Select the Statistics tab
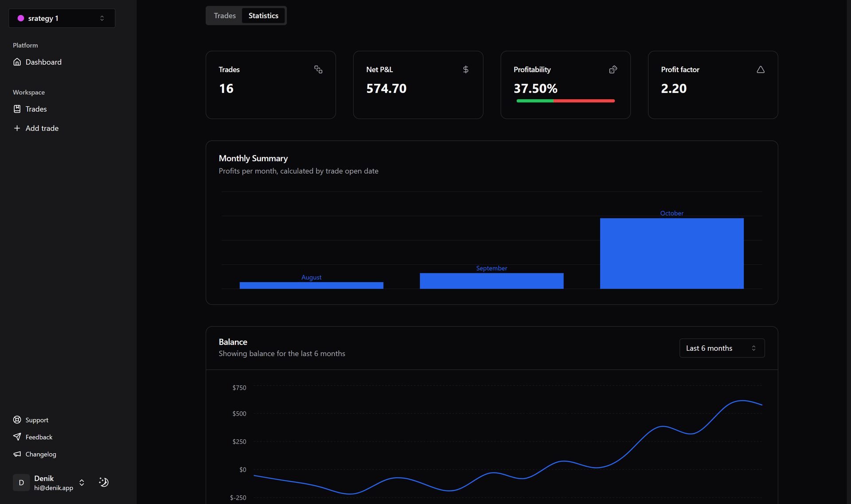Screen dimensions: 851x504 click(x=263, y=16)
